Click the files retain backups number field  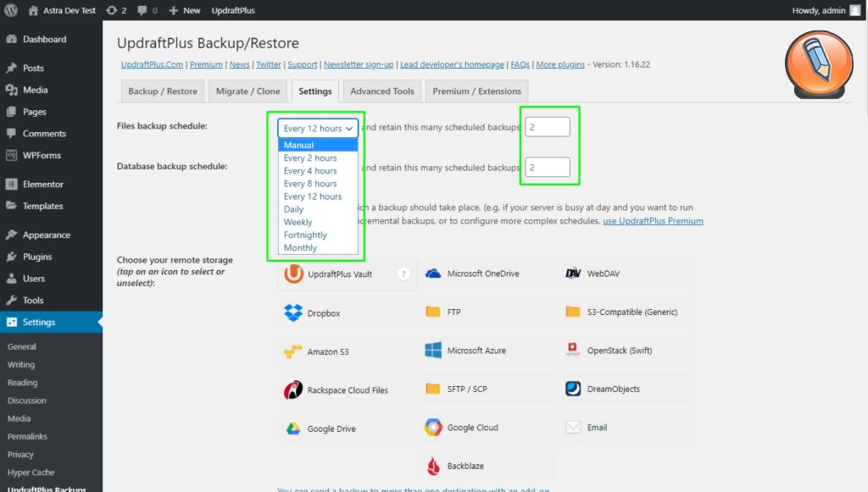click(x=548, y=126)
